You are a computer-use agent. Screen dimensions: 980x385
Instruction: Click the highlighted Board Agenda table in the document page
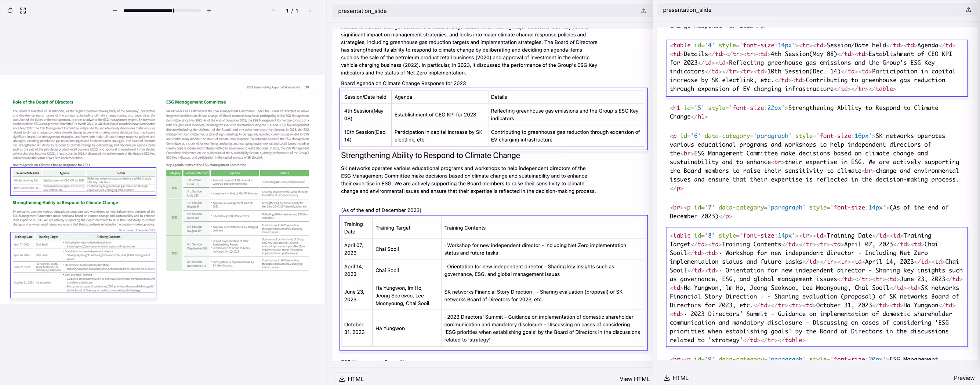pos(83,181)
